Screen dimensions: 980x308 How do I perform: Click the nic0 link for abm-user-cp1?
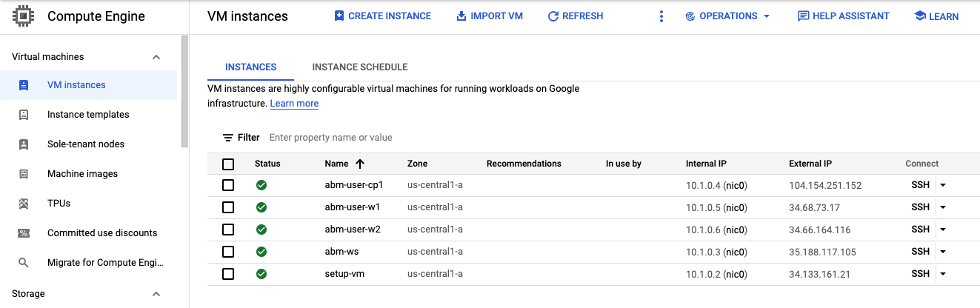[735, 186]
